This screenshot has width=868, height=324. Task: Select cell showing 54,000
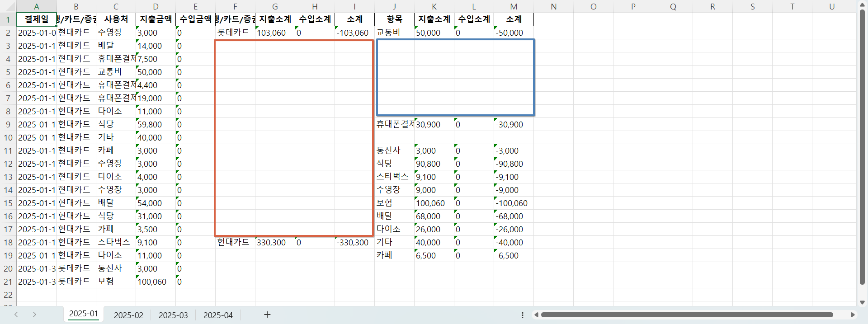click(x=156, y=203)
